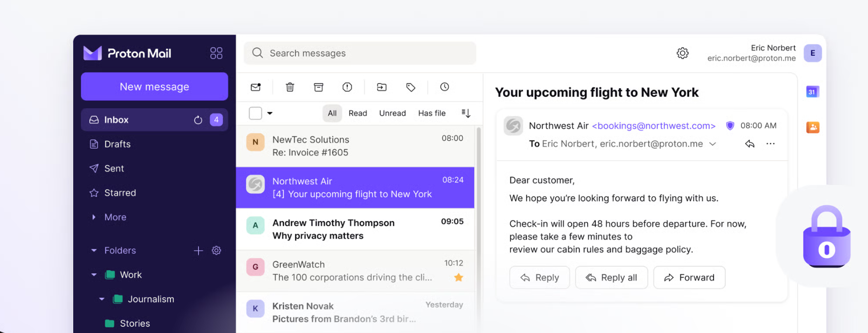868x333 pixels.
Task: Open the Calendar side panel icon
Action: pyautogui.click(x=813, y=92)
